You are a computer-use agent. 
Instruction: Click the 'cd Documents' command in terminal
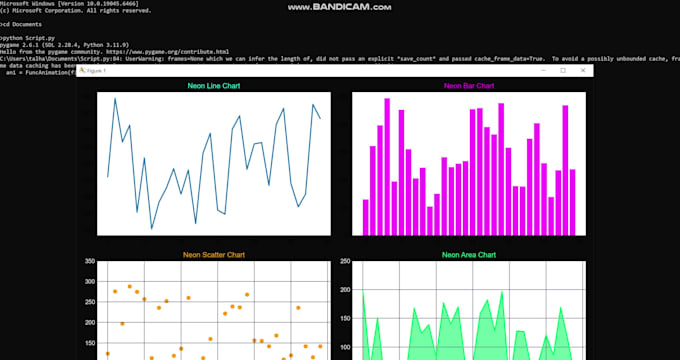click(23, 24)
